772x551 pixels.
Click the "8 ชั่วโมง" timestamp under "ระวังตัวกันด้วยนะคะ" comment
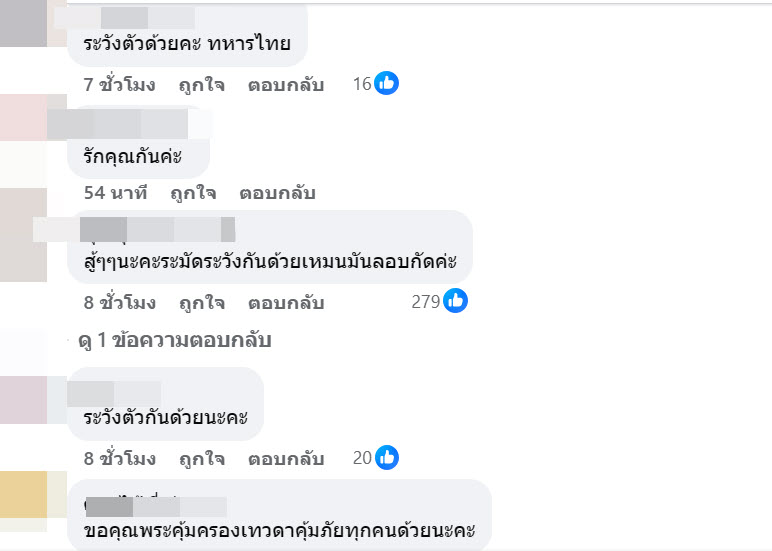click(x=120, y=459)
